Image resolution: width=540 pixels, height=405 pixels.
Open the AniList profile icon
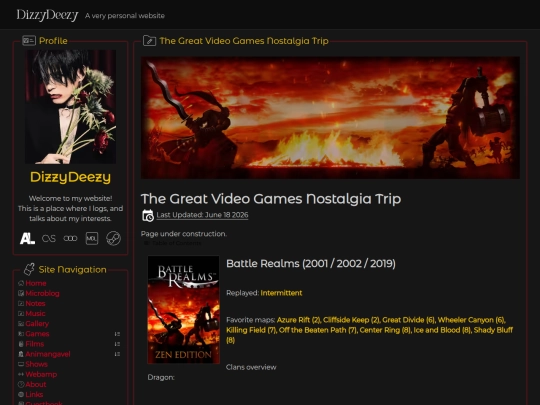(x=27, y=238)
